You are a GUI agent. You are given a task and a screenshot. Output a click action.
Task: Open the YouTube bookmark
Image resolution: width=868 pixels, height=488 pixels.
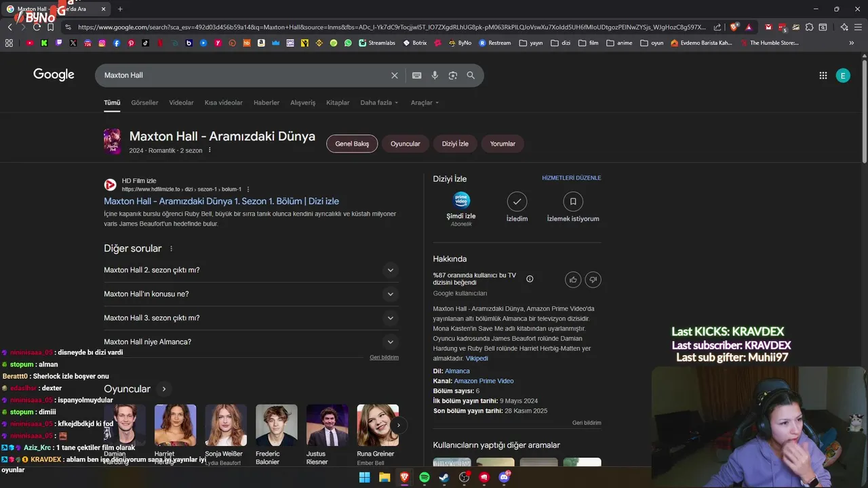[x=30, y=43]
